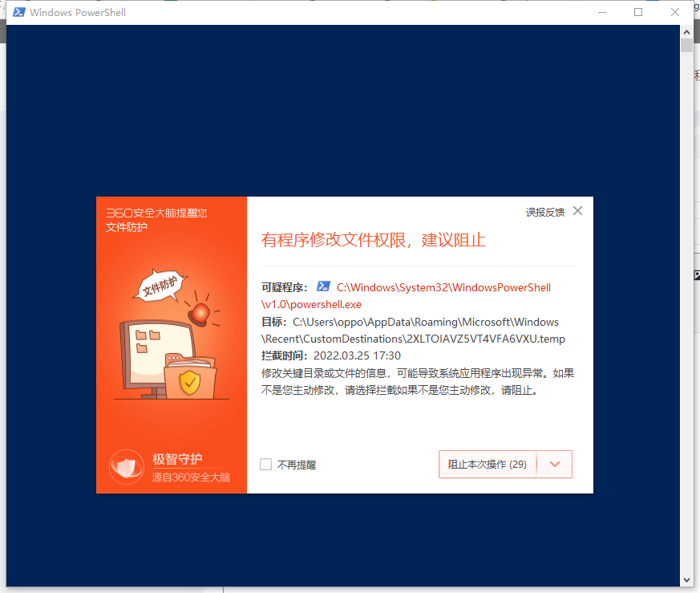The width and height of the screenshot is (700, 593).
Task: Close the Windows PowerShell window
Action: (674, 13)
